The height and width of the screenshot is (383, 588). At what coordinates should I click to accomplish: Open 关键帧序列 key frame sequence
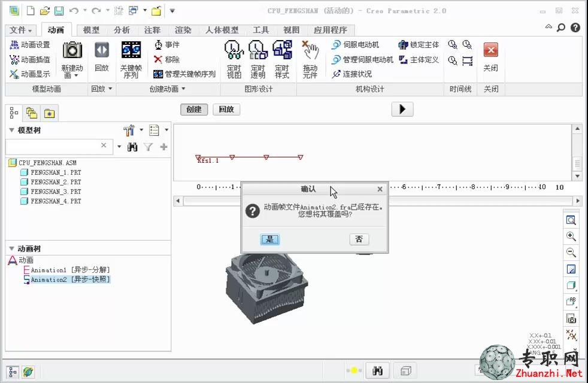point(131,59)
